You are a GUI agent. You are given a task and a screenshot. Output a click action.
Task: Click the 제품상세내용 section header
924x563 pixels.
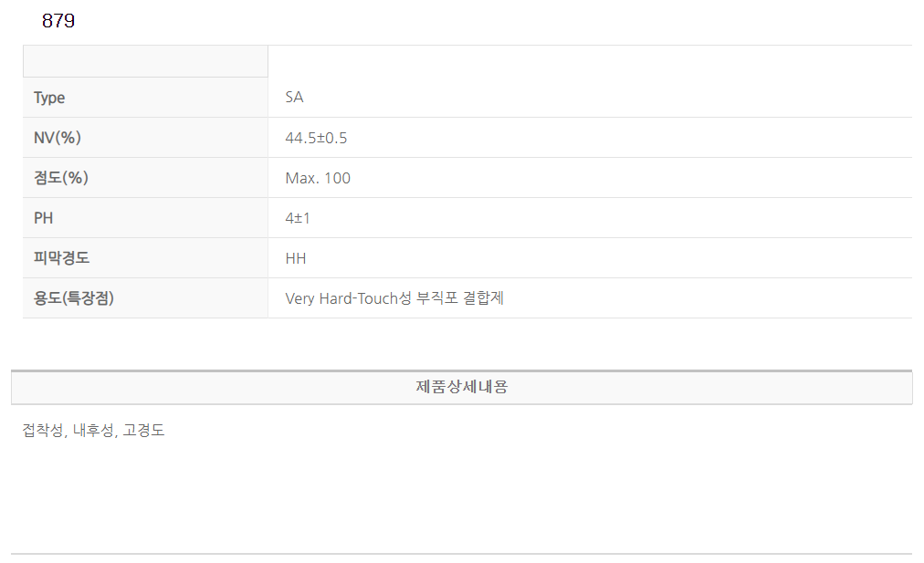462,387
